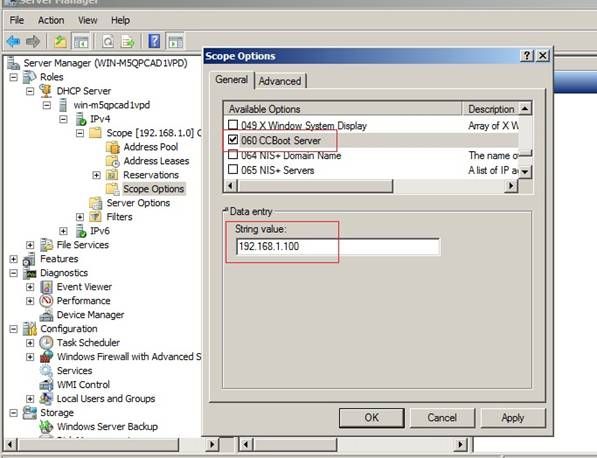The width and height of the screenshot is (597, 458).
Task: Click the Reservations folder icon
Action: coord(112,175)
